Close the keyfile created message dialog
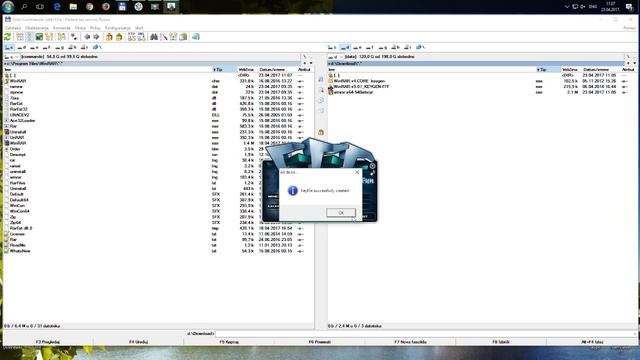 tap(357, 172)
